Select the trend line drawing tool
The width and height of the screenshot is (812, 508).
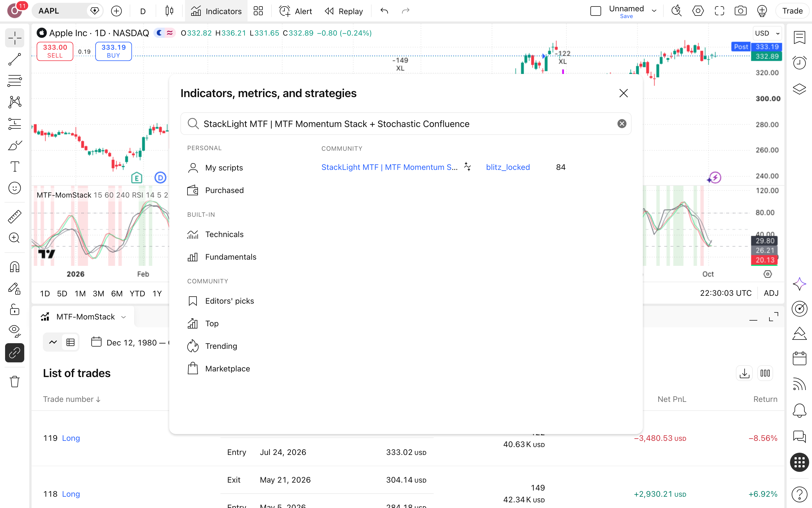(x=14, y=59)
